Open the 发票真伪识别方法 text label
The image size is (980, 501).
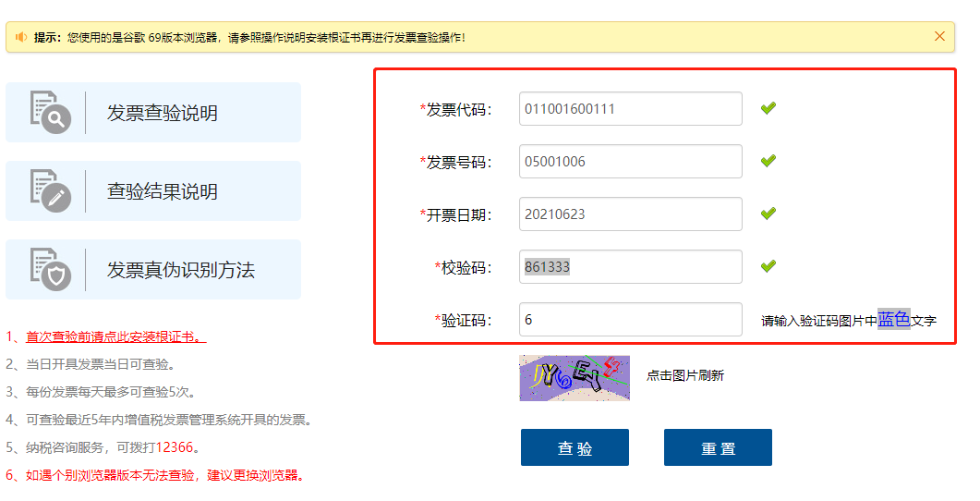click(x=181, y=270)
